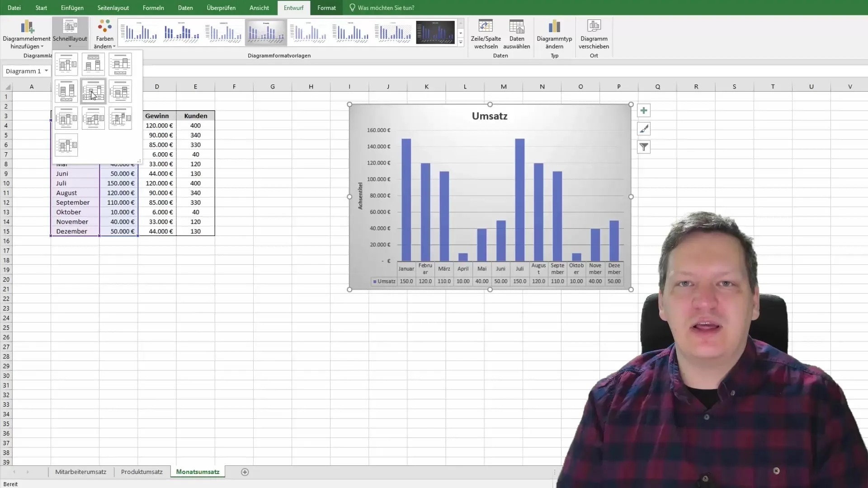
Task: Select the dark chart style thumbnail
Action: pos(435,32)
